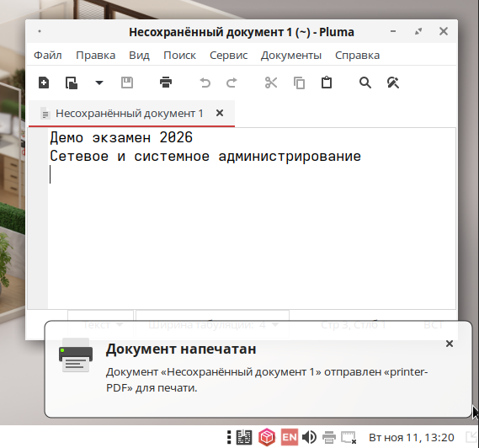Minimize the Pluma window
Viewport: 479px width, 448px height.
(x=393, y=31)
